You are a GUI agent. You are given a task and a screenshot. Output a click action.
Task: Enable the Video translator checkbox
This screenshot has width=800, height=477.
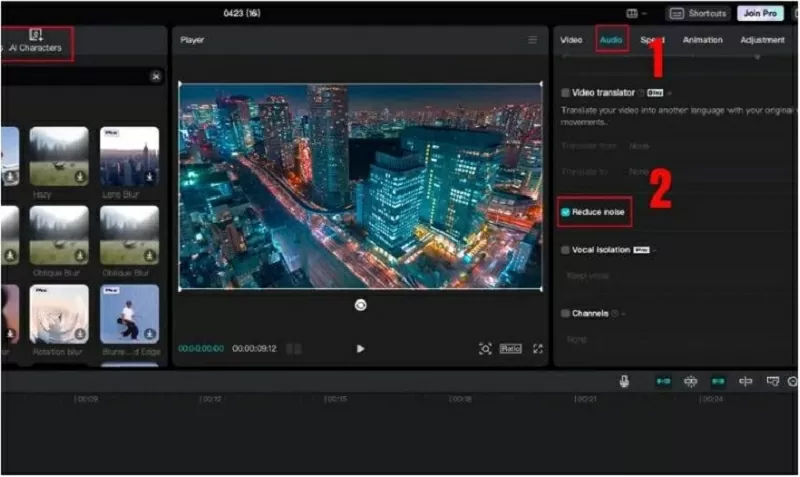tap(566, 93)
